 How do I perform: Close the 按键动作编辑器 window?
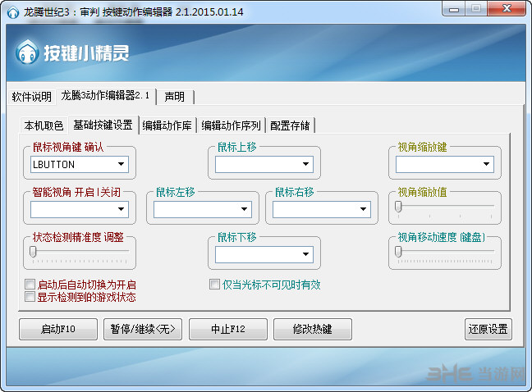click(507, 9)
